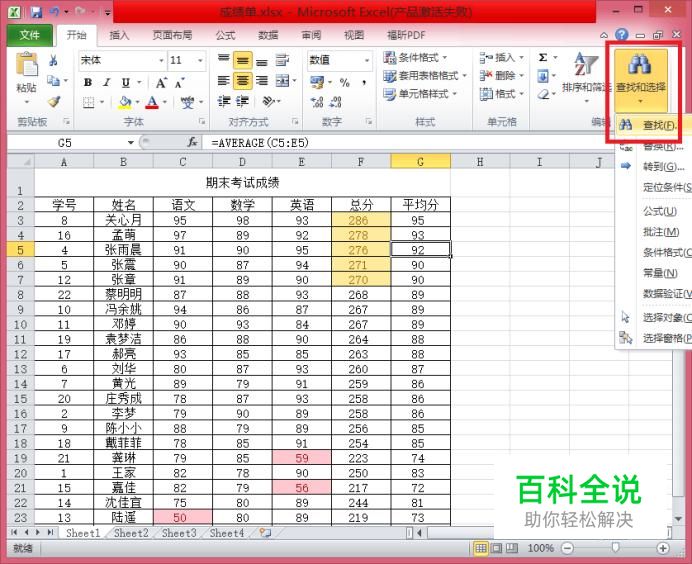Apply comma style format
This screenshot has height=564, width=692.
(x=364, y=83)
